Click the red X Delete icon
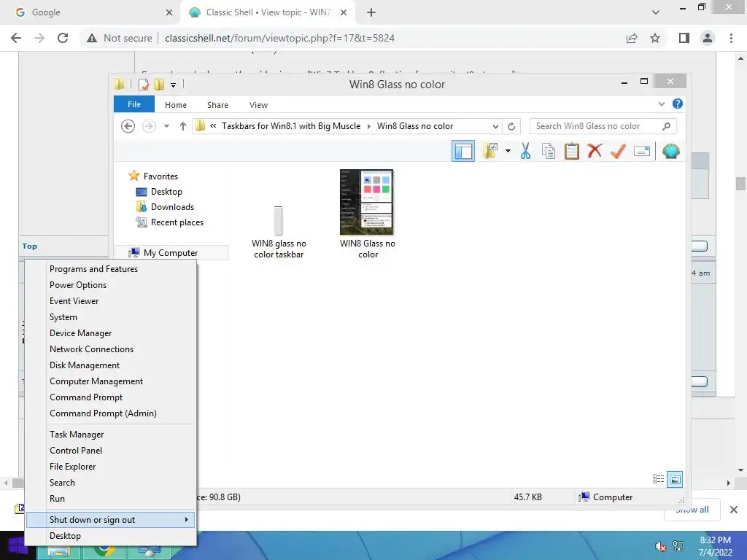 pyautogui.click(x=595, y=151)
